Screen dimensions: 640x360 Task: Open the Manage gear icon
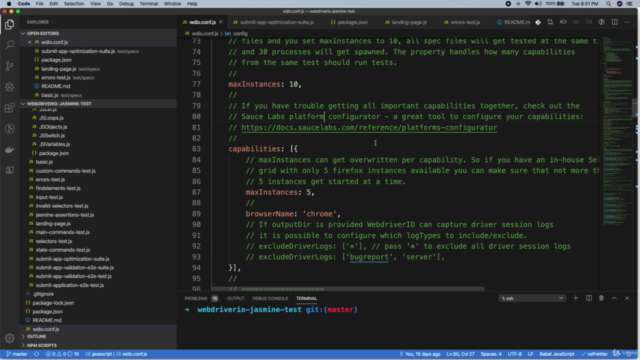coord(9,338)
